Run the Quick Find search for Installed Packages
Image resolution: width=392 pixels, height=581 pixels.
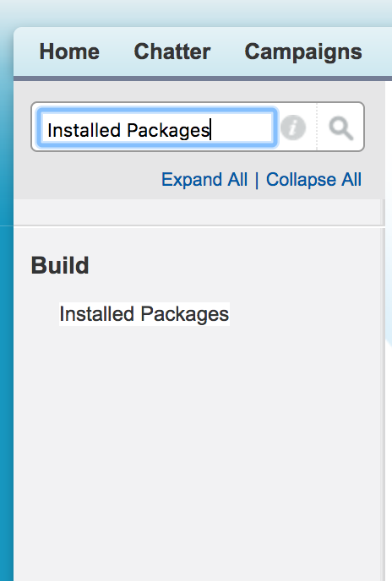340,128
